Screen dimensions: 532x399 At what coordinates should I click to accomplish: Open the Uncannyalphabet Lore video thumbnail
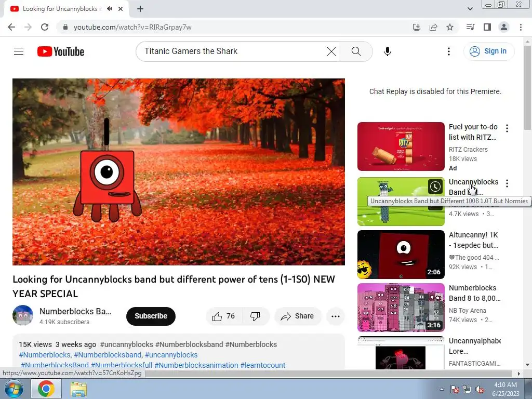click(x=401, y=353)
